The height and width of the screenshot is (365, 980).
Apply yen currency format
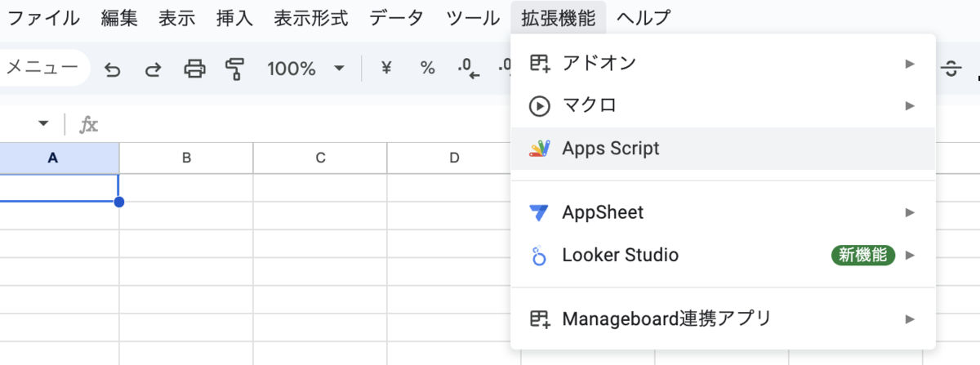[x=386, y=69]
